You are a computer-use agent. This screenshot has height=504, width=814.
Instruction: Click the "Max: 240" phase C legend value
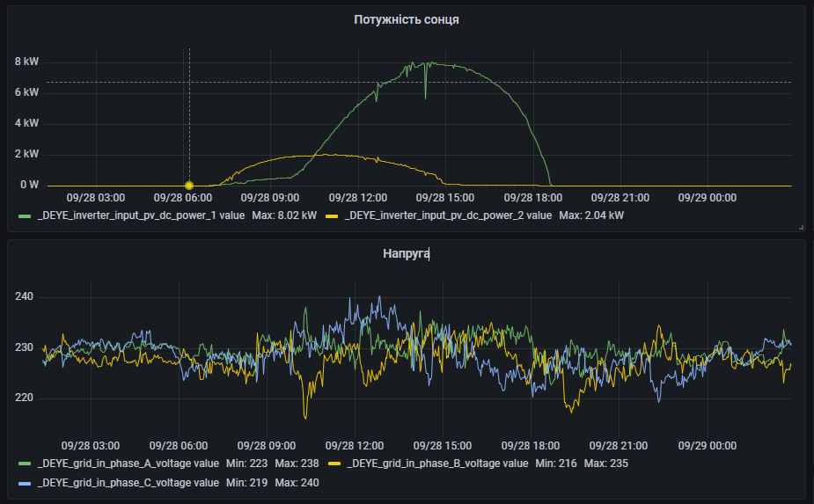(297, 482)
